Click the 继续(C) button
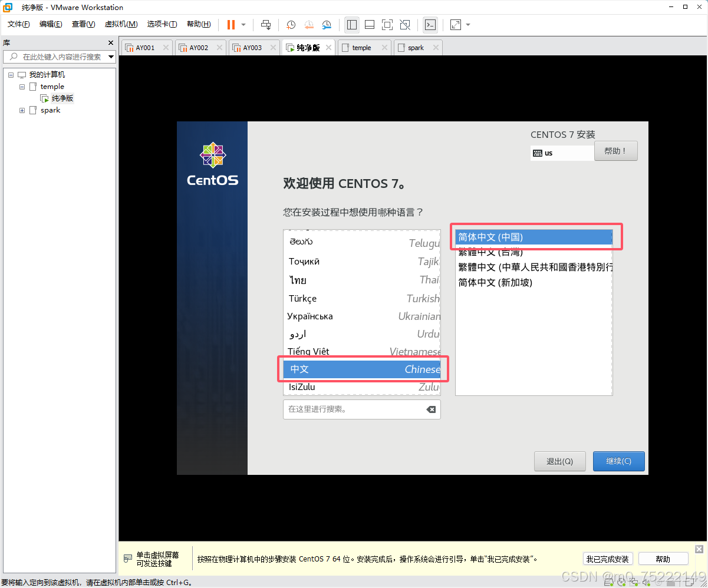The image size is (708, 588). pos(618,461)
